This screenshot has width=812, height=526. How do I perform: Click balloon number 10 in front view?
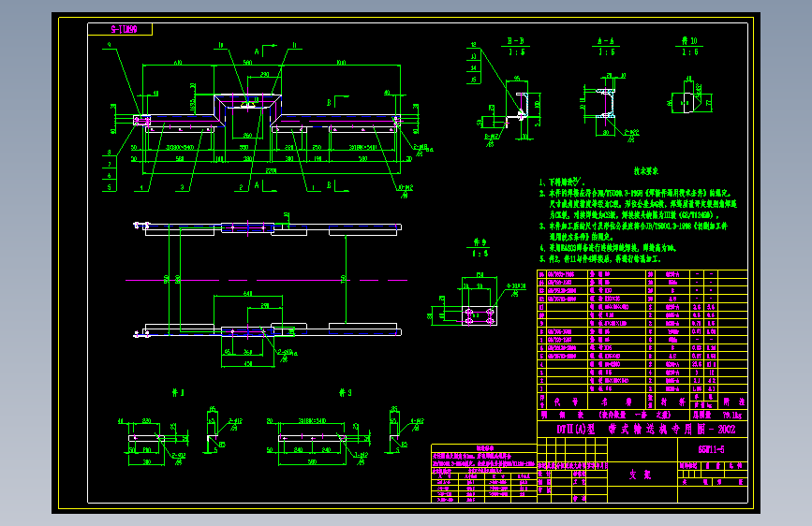click(221, 46)
